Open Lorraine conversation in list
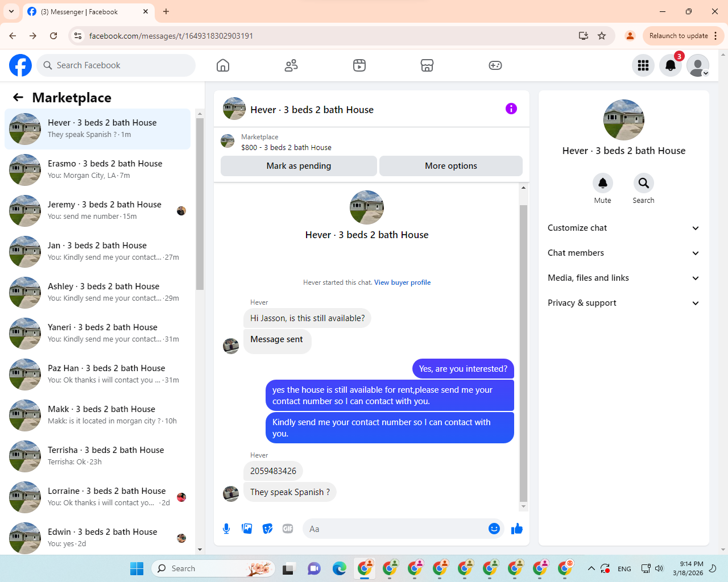The width and height of the screenshot is (728, 582). pyautogui.click(x=97, y=497)
